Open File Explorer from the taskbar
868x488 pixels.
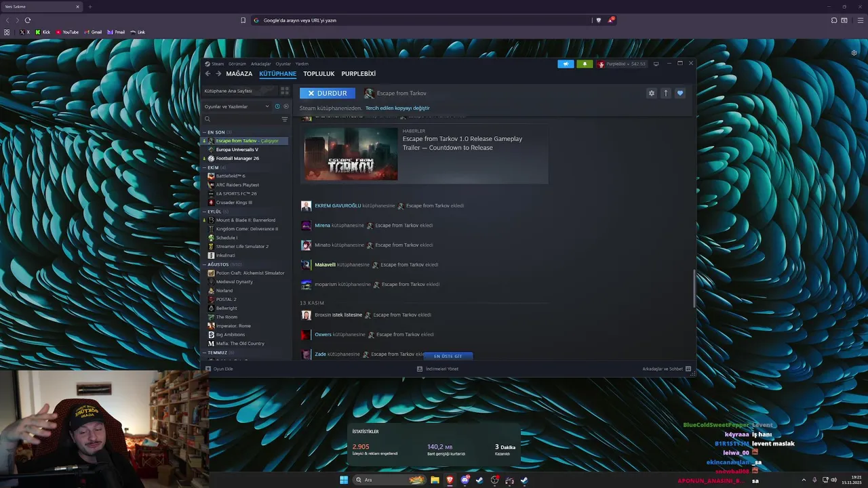[435, 480]
